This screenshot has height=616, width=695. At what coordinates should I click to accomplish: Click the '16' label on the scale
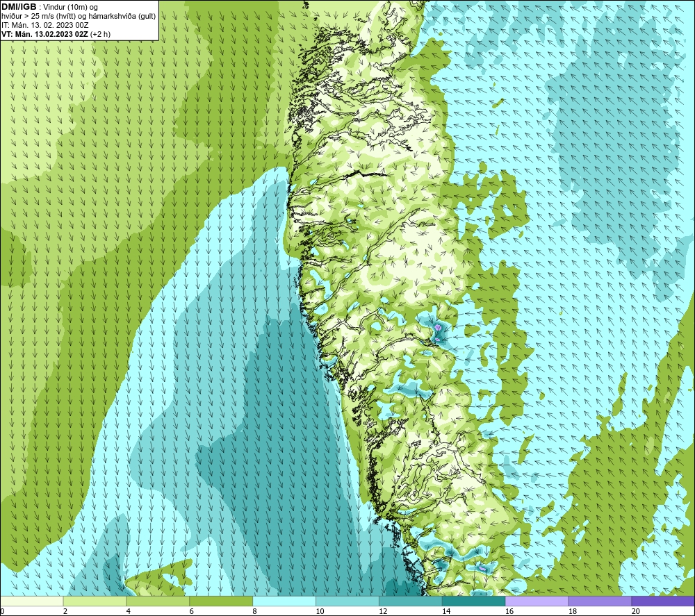point(509,611)
